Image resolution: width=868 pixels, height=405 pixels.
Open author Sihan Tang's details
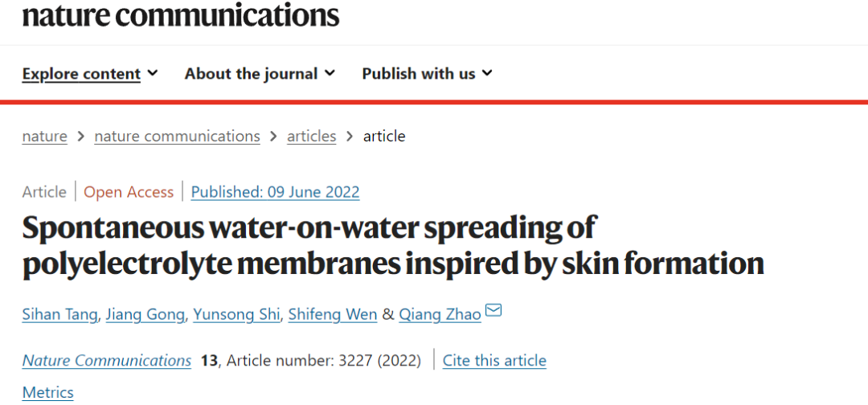click(x=60, y=314)
